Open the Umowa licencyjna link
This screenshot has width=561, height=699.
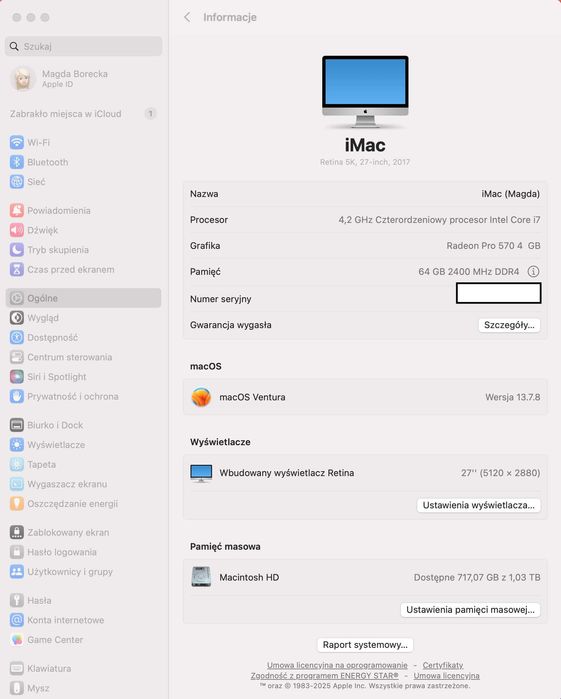click(x=446, y=676)
